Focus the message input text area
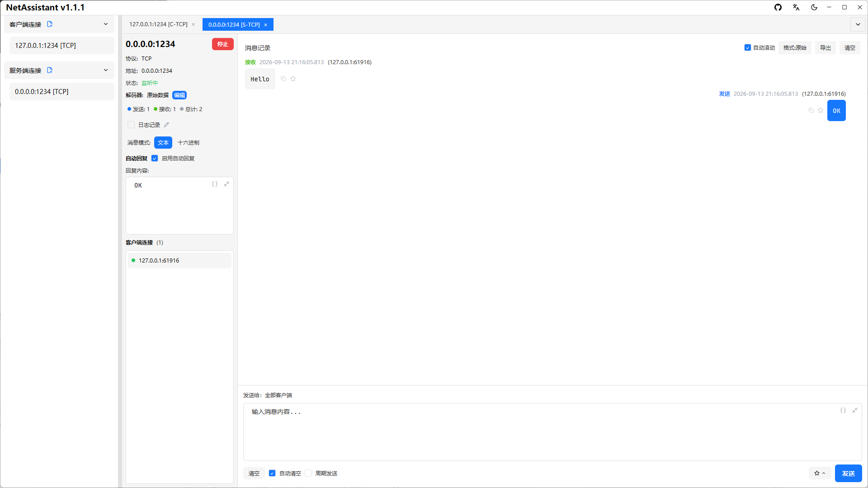 (x=552, y=432)
